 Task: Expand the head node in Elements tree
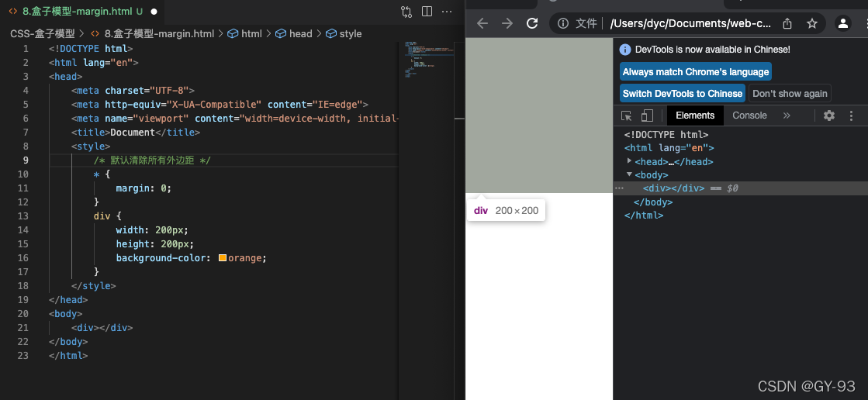(x=629, y=161)
